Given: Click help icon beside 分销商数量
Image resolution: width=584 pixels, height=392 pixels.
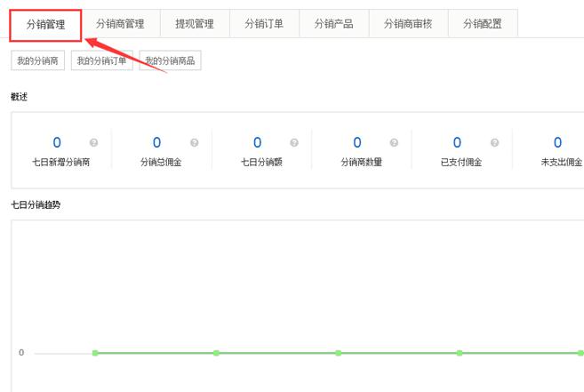Looking at the screenshot, I should (395, 143).
